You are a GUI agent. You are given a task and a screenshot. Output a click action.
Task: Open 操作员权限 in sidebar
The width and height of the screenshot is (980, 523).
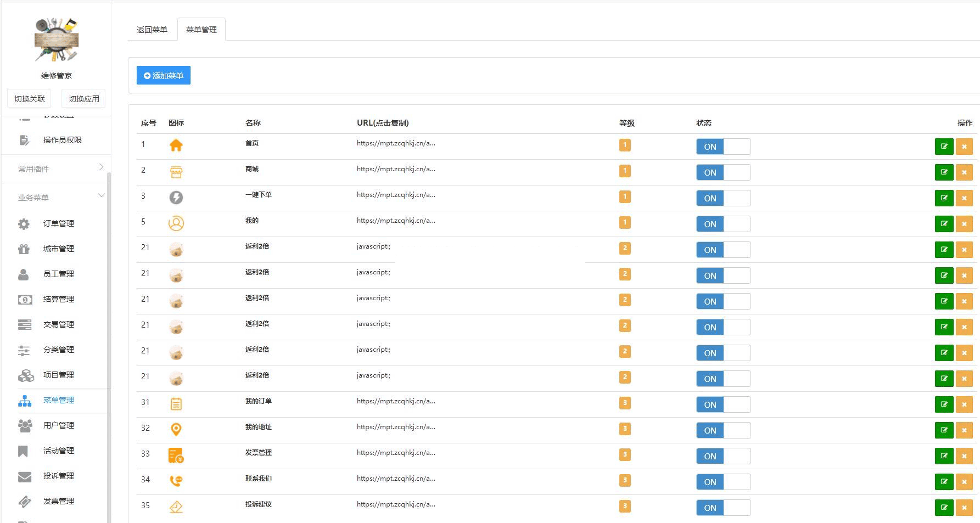click(x=62, y=140)
